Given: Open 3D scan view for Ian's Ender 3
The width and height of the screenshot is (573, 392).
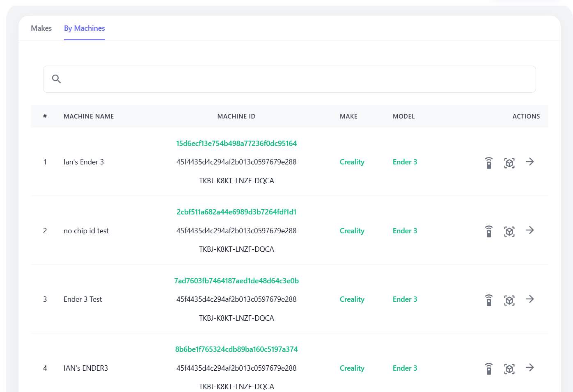Looking at the screenshot, I should [x=509, y=163].
